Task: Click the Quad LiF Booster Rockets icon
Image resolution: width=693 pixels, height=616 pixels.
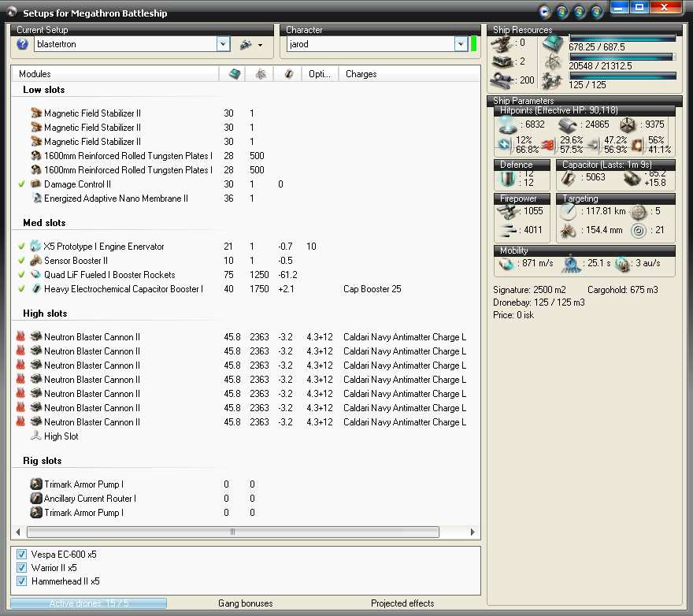Action: click(x=35, y=275)
